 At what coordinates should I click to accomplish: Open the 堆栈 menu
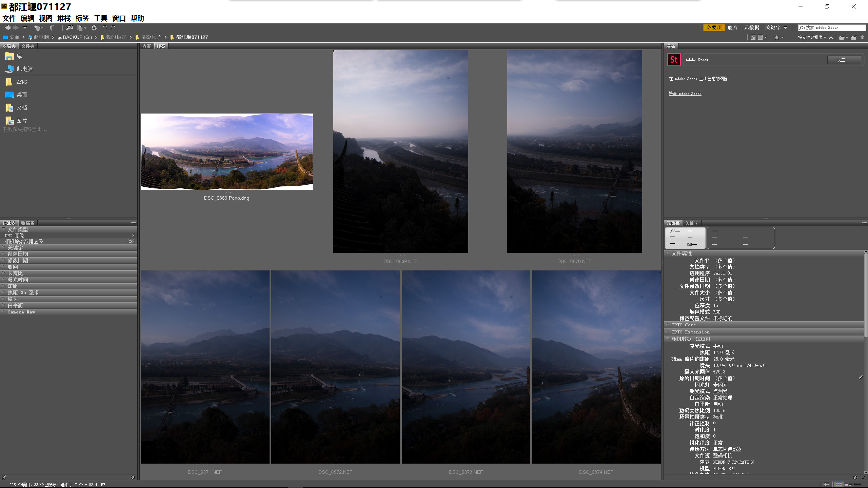[64, 18]
